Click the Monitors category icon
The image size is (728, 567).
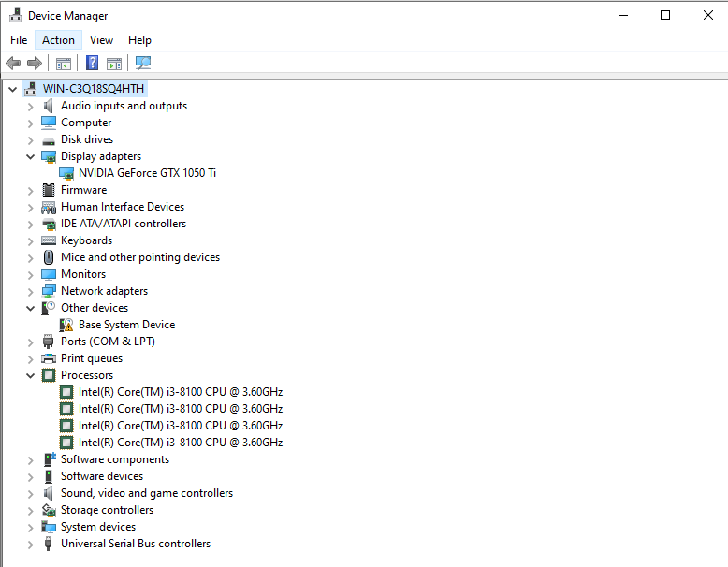tap(49, 274)
